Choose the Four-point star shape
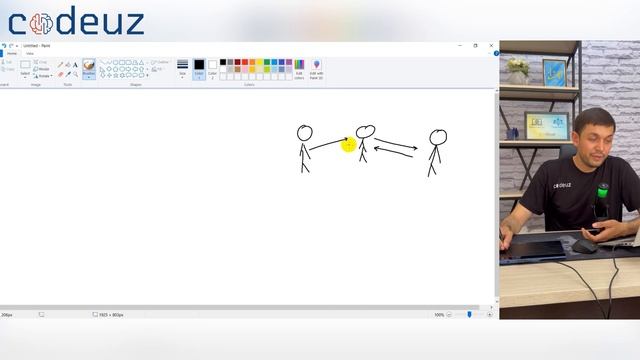The height and width of the screenshot is (360, 640). tap(109, 75)
